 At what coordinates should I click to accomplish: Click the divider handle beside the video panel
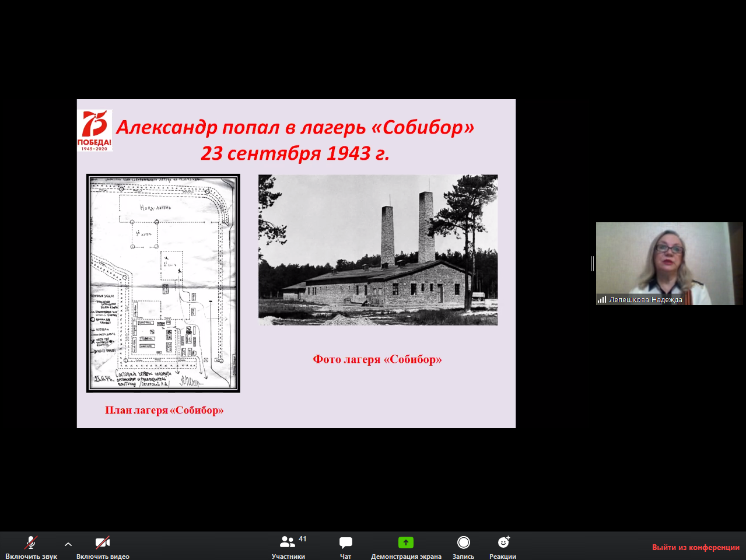coord(593,264)
